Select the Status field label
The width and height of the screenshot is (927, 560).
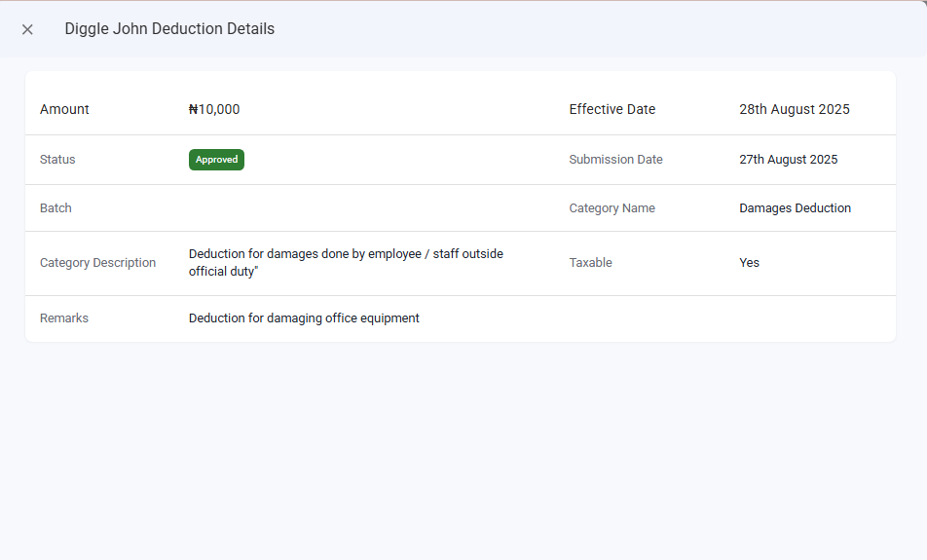(x=57, y=160)
